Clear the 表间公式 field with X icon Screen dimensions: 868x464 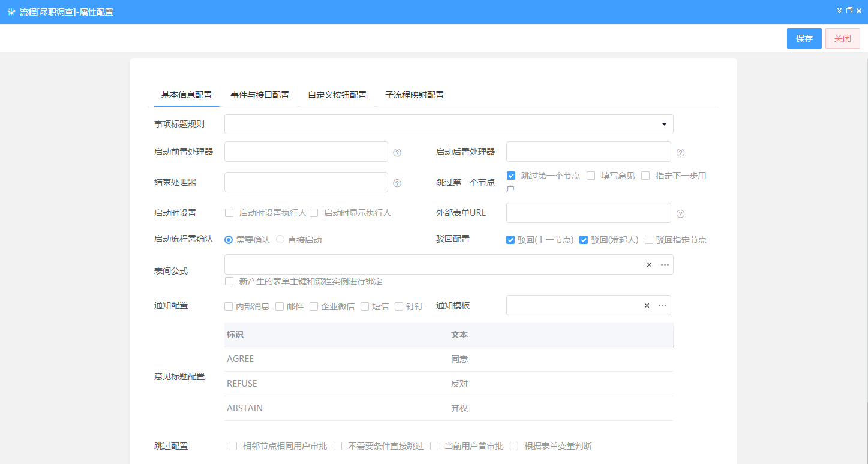point(649,264)
